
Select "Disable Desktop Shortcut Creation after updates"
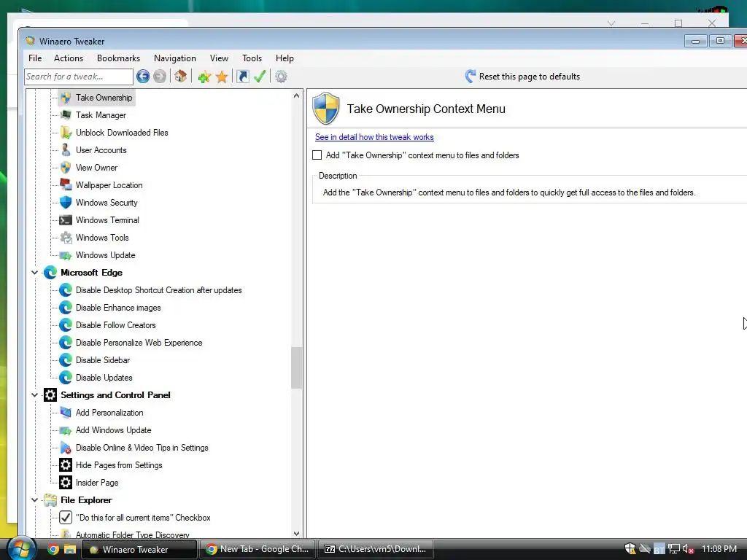pos(158,290)
